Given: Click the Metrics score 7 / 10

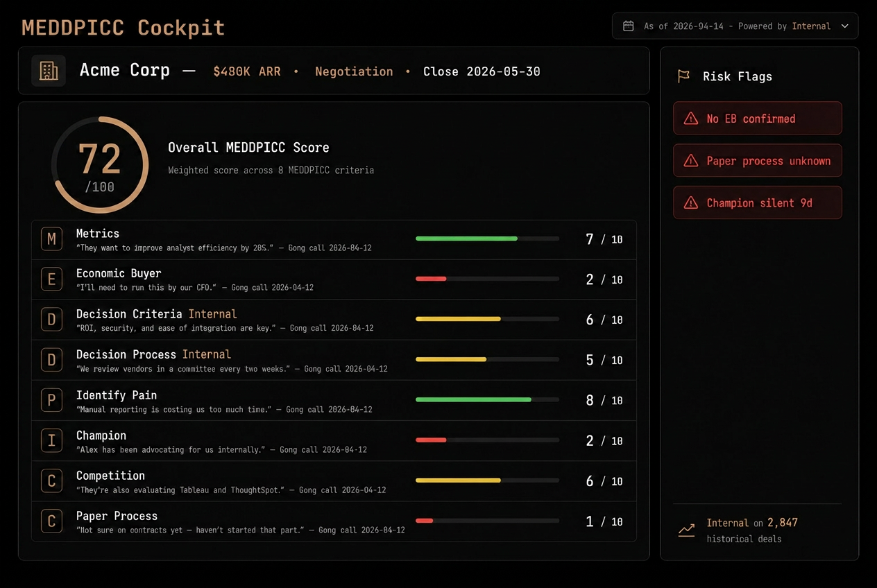Looking at the screenshot, I should (x=604, y=239).
